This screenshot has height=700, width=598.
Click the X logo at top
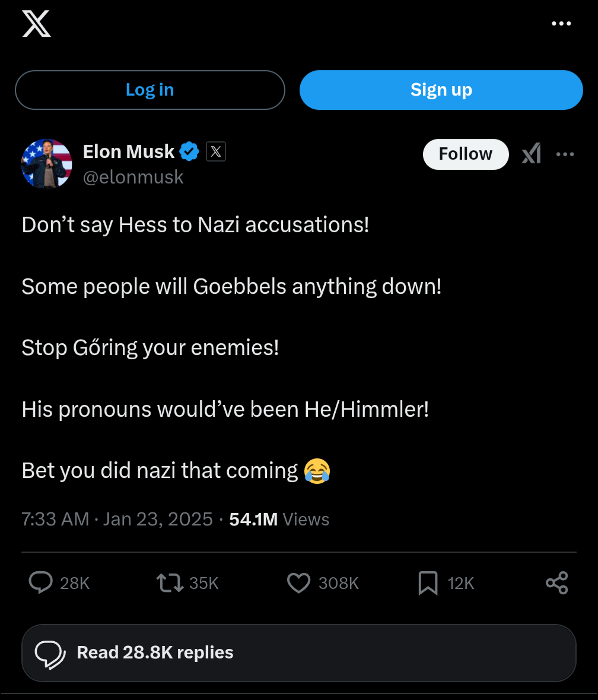pos(36,24)
